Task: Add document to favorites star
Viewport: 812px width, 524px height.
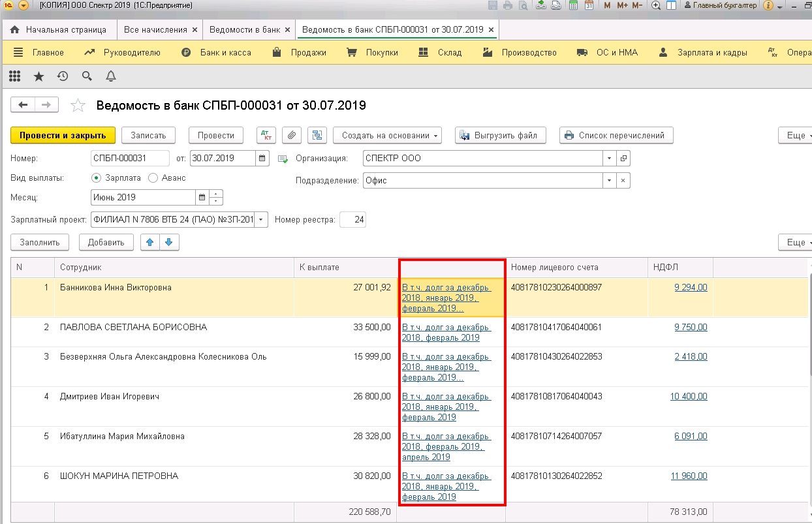Action: coord(78,105)
